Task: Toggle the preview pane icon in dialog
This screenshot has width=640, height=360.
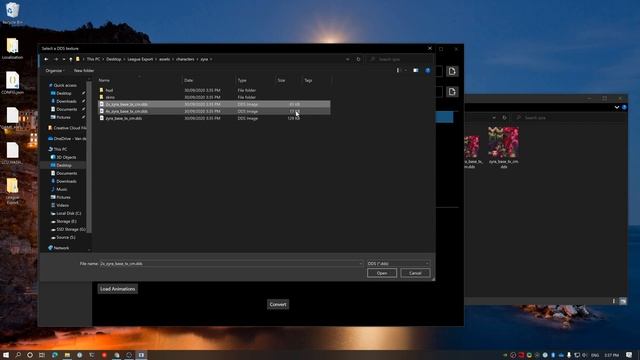Action: [x=416, y=70]
